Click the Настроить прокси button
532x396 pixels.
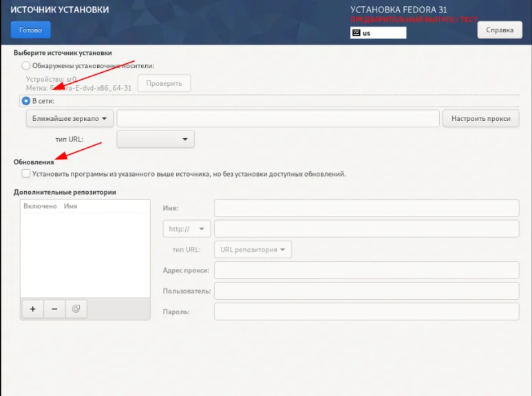click(x=481, y=119)
